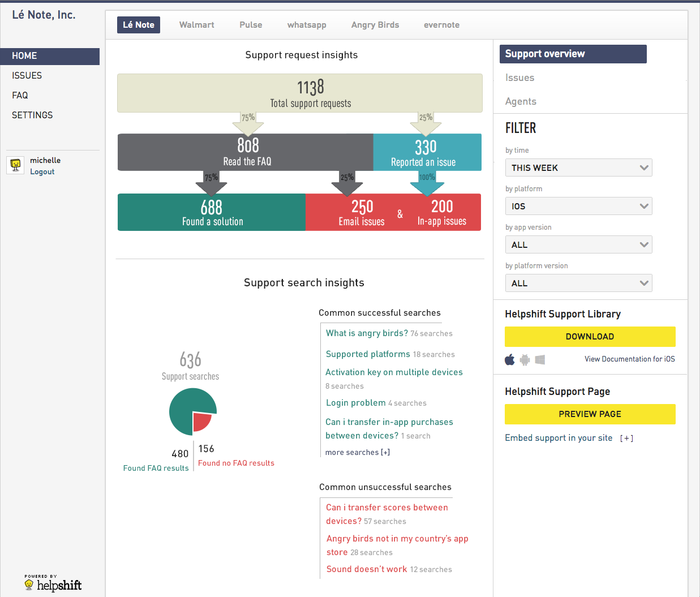Open SETTINGS in the left sidebar

(x=32, y=115)
